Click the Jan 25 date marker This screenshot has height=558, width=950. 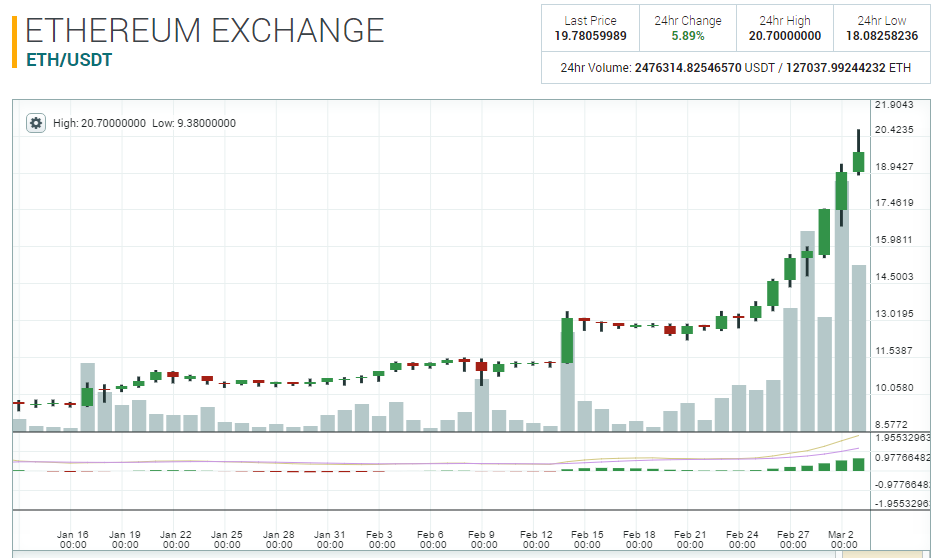click(227, 539)
